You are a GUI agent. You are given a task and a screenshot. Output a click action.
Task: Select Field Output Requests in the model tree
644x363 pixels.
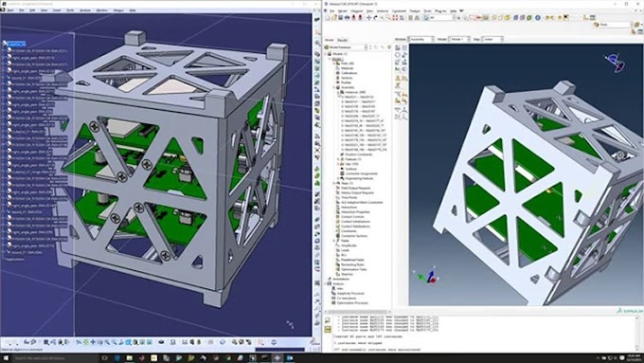356,189
